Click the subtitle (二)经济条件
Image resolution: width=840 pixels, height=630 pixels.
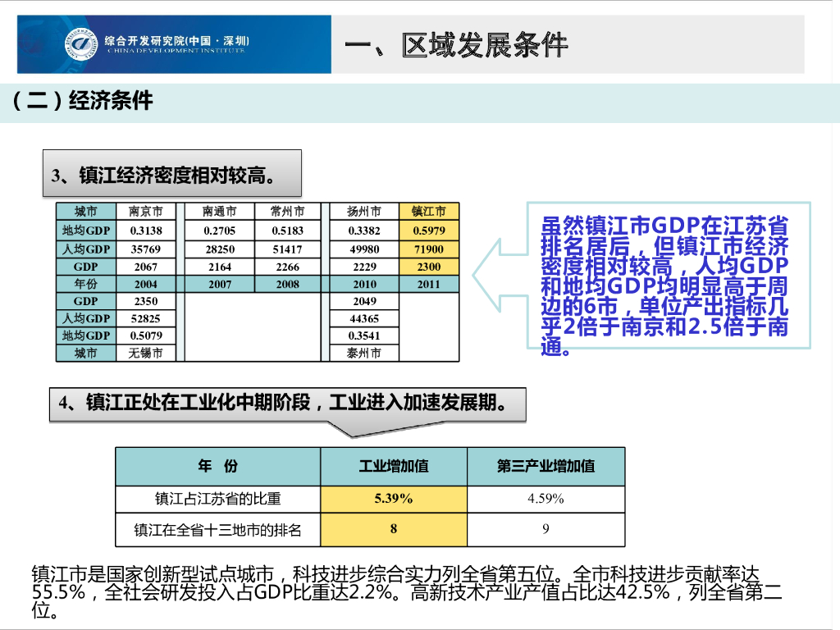coord(83,100)
